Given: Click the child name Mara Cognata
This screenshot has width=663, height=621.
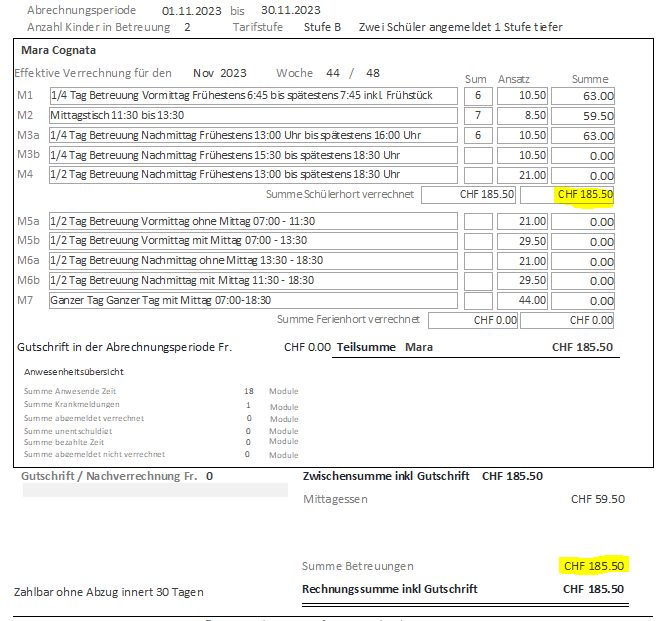Looking at the screenshot, I should pos(59,48).
